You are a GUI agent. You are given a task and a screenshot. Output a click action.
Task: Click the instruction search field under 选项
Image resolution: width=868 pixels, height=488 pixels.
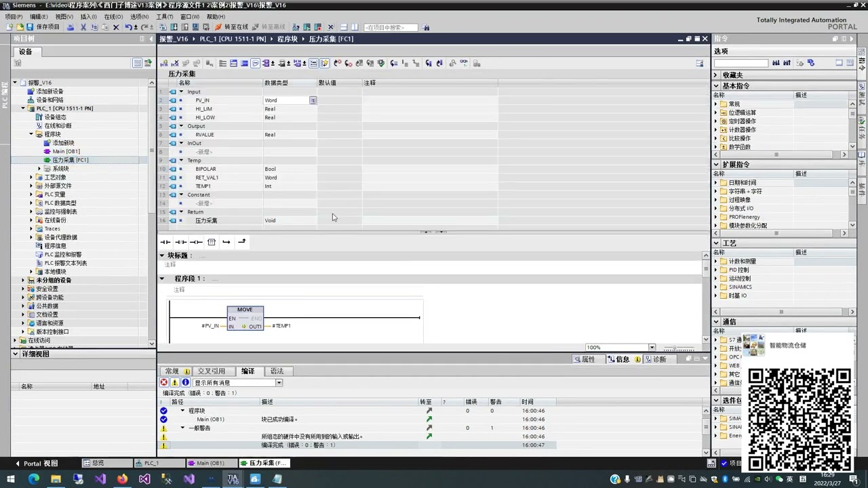pyautogui.click(x=741, y=63)
